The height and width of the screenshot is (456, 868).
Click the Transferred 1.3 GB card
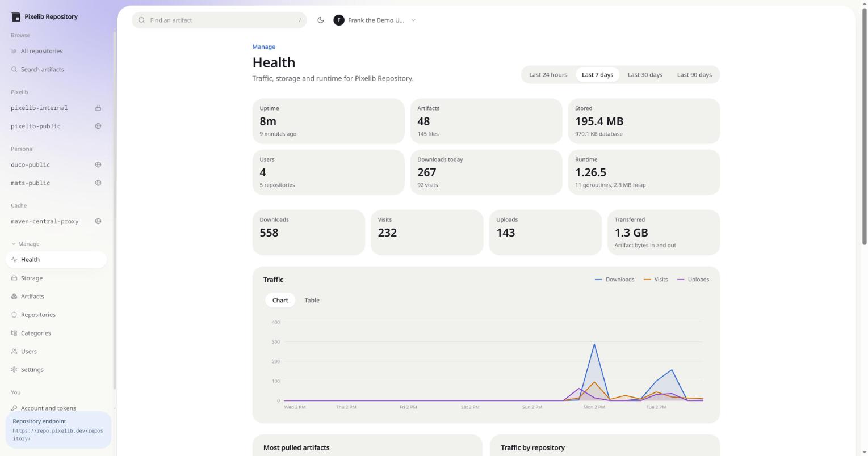coord(663,233)
